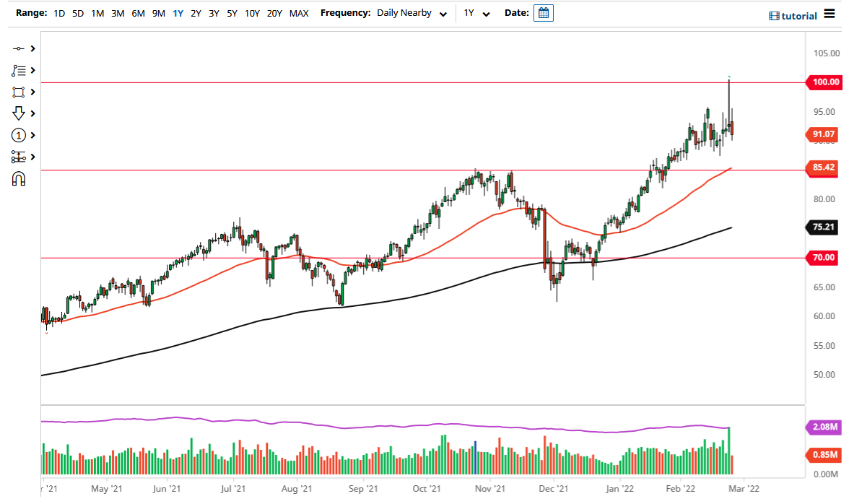The image size is (849, 504).
Task: Open the calendar date picker icon
Action: tap(542, 12)
